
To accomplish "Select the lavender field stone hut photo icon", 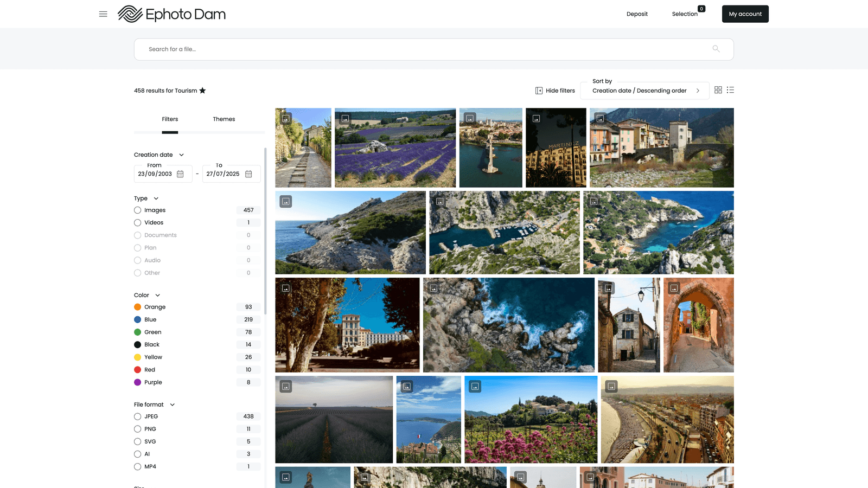I will point(345,118).
